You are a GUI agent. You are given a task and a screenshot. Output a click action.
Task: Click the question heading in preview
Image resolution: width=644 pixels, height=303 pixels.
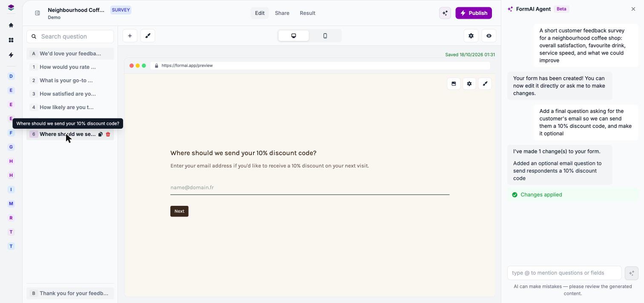pyautogui.click(x=243, y=153)
